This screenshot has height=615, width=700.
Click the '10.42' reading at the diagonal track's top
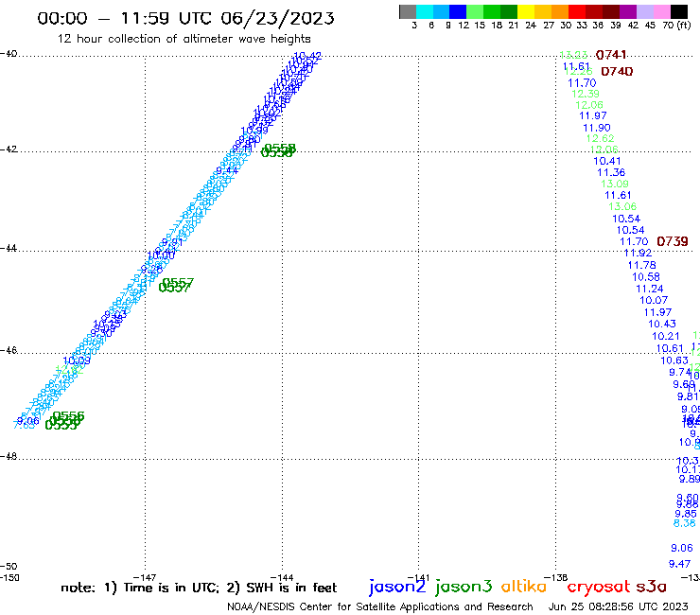coord(307,57)
